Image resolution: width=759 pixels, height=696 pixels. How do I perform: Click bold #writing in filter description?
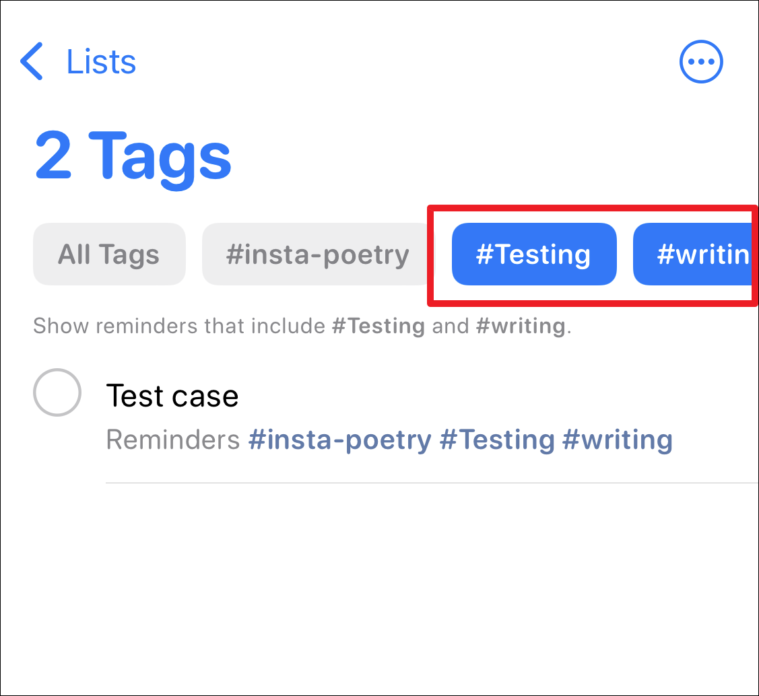tap(520, 326)
